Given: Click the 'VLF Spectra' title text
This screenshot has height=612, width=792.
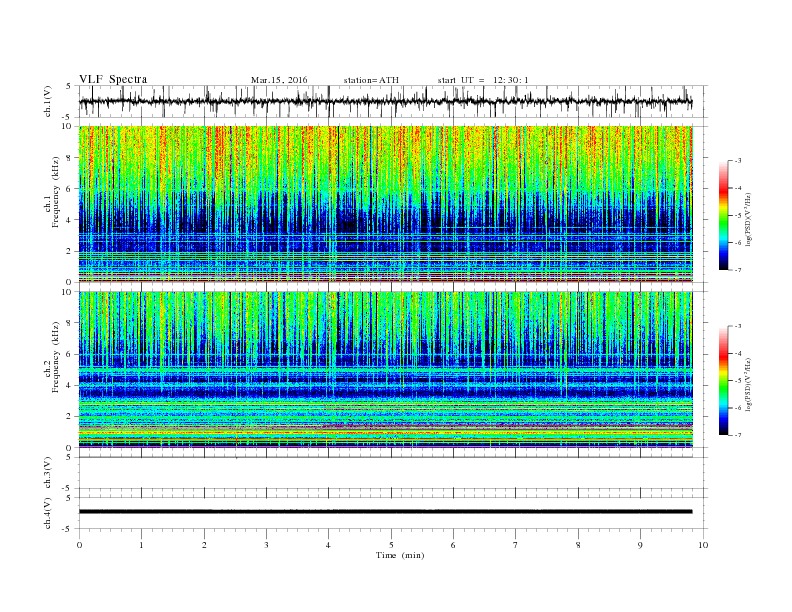Looking at the screenshot, I should pos(113,79).
